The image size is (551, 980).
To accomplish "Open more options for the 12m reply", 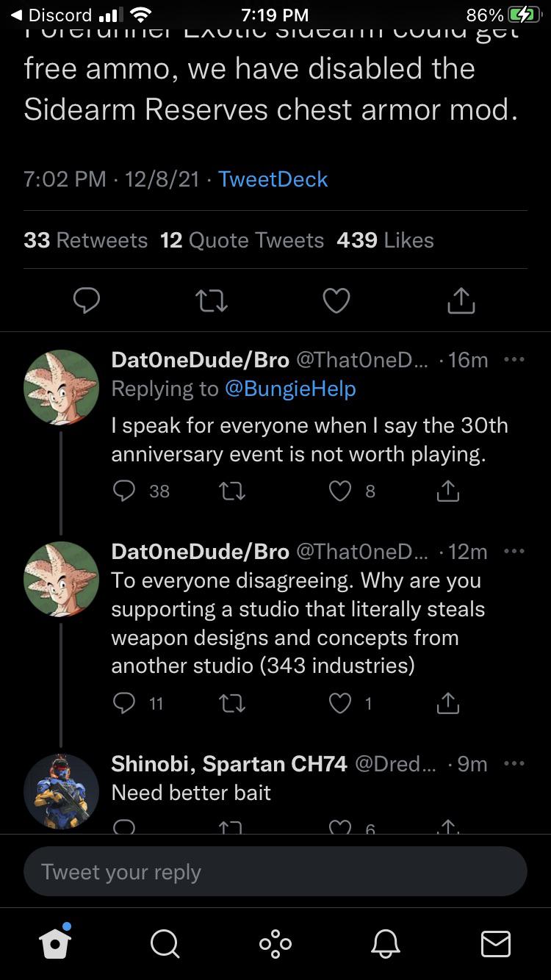I will click(x=514, y=551).
